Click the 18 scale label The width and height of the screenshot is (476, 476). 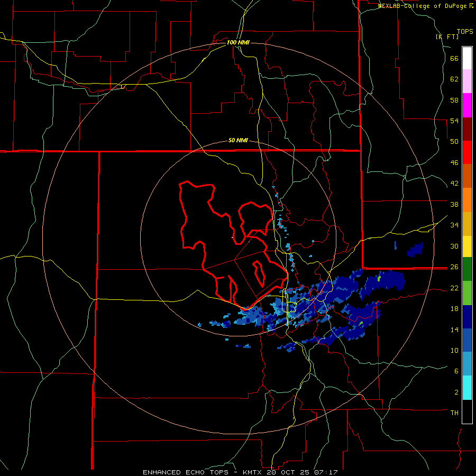click(454, 309)
